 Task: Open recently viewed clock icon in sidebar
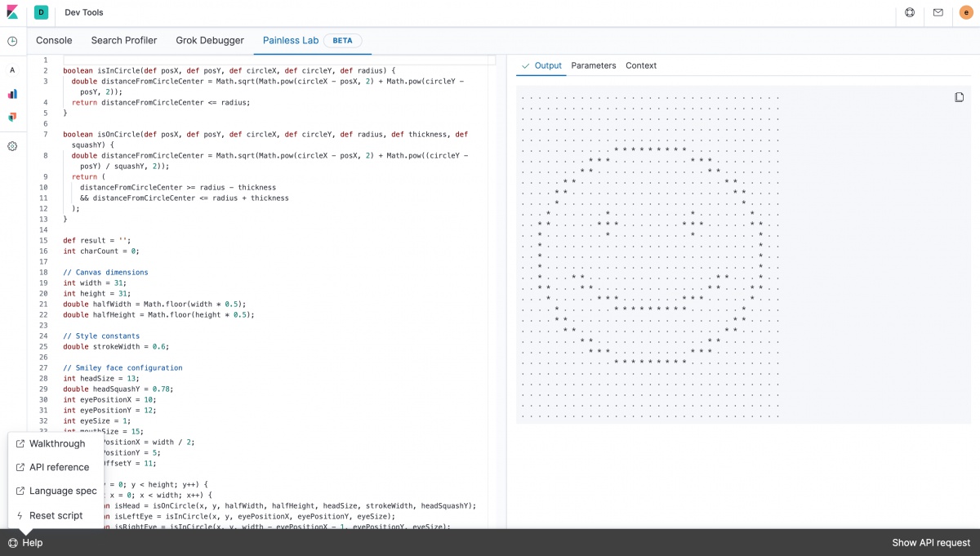[12, 41]
